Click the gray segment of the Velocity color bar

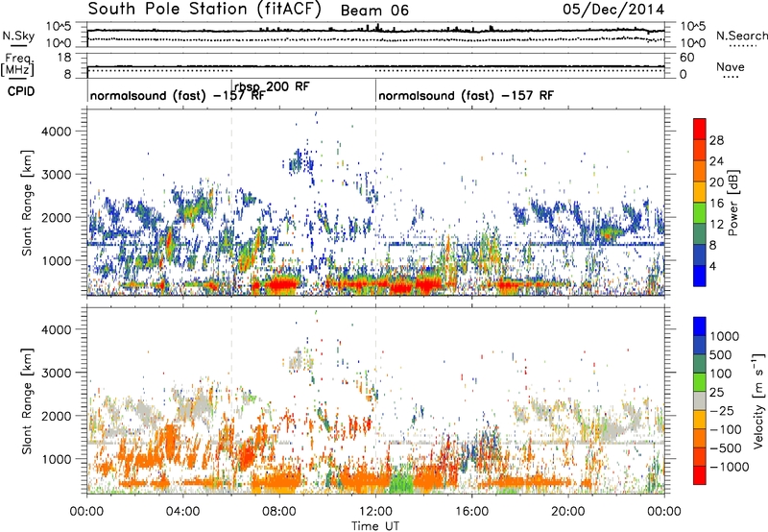click(700, 401)
